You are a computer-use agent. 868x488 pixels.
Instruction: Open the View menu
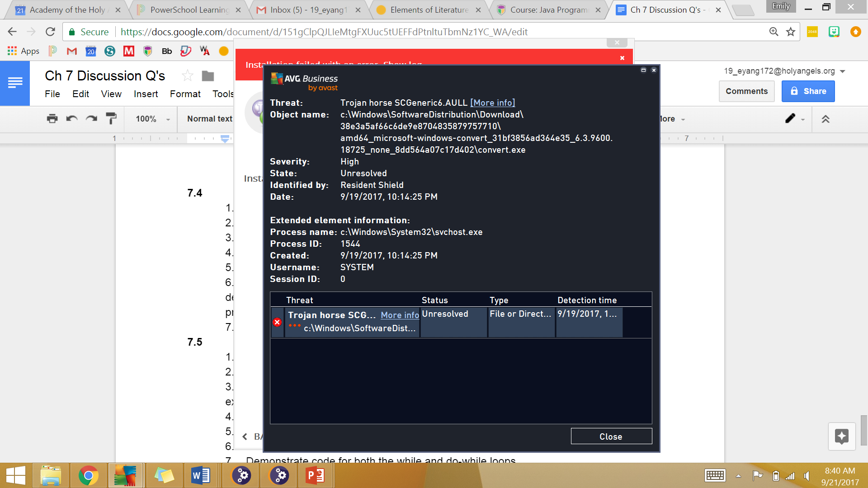click(111, 94)
